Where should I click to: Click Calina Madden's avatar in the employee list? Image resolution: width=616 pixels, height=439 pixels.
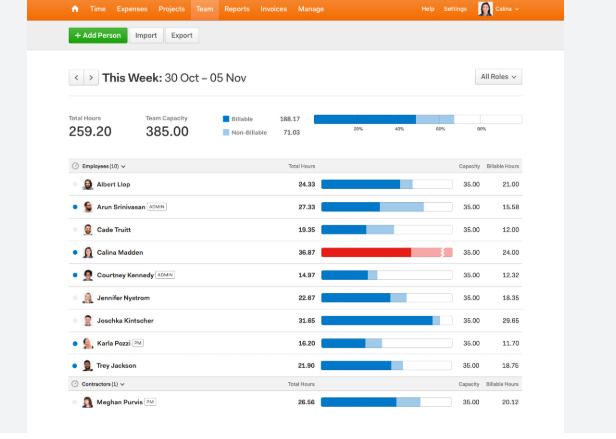88,253
